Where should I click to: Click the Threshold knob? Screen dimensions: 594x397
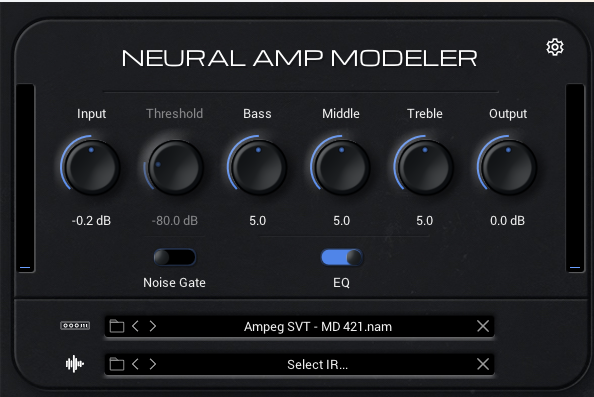point(175,167)
